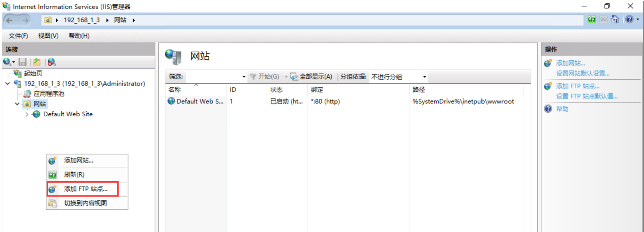644x232 pixels.
Task: Collapse the 网站 tree node
Action: click(17, 104)
